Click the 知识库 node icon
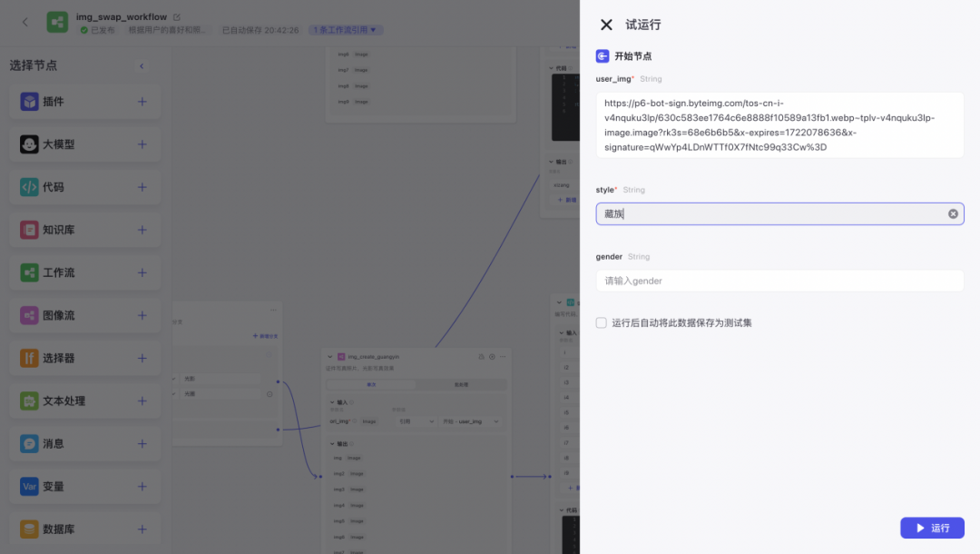 point(29,230)
